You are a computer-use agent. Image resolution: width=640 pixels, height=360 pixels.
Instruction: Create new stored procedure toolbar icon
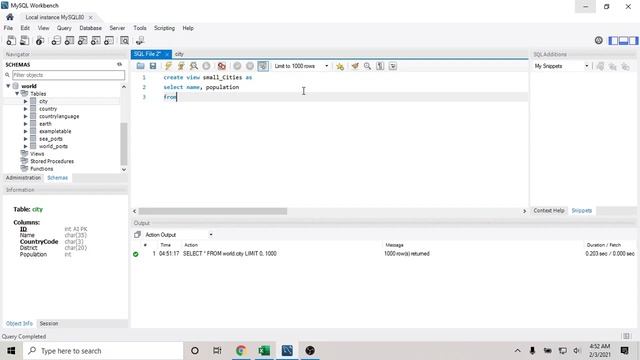click(x=96, y=40)
